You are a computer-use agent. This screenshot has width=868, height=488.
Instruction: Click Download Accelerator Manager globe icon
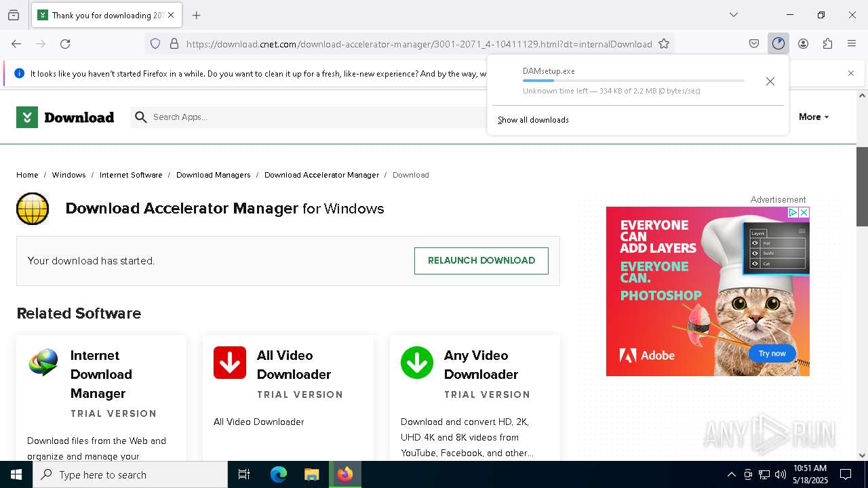tap(33, 209)
